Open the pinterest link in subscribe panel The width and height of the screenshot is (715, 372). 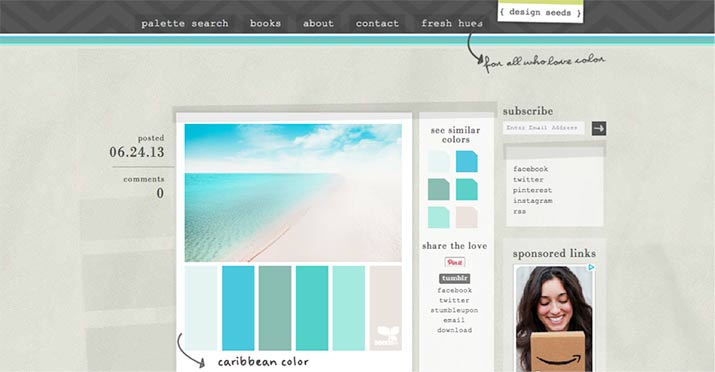(532, 190)
